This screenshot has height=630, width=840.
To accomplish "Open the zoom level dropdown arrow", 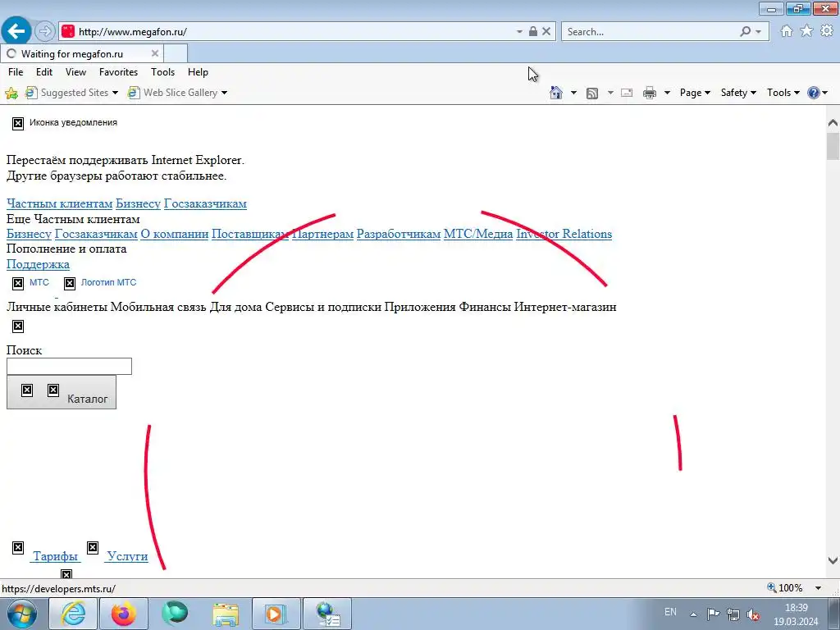I will 818,588.
